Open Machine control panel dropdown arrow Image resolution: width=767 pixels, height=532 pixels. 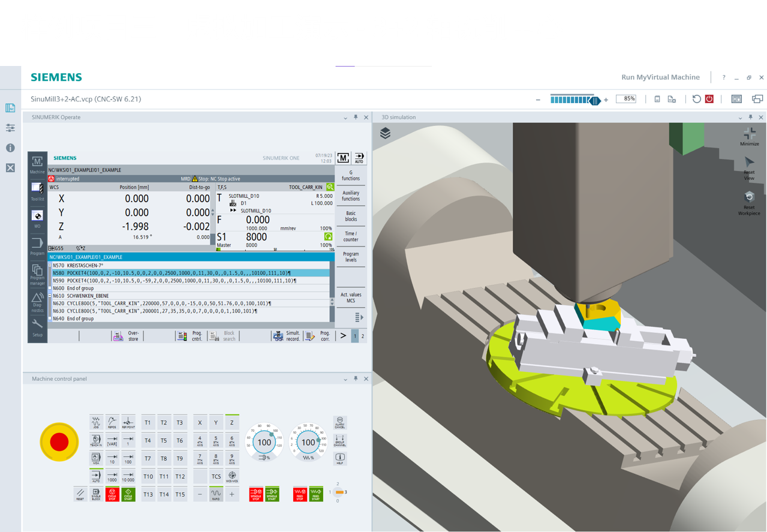(x=345, y=379)
